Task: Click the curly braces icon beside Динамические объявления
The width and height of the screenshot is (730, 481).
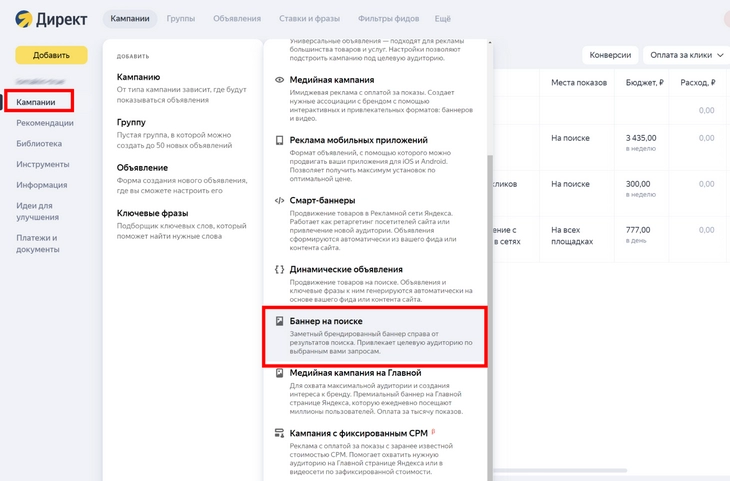Action: 279,270
